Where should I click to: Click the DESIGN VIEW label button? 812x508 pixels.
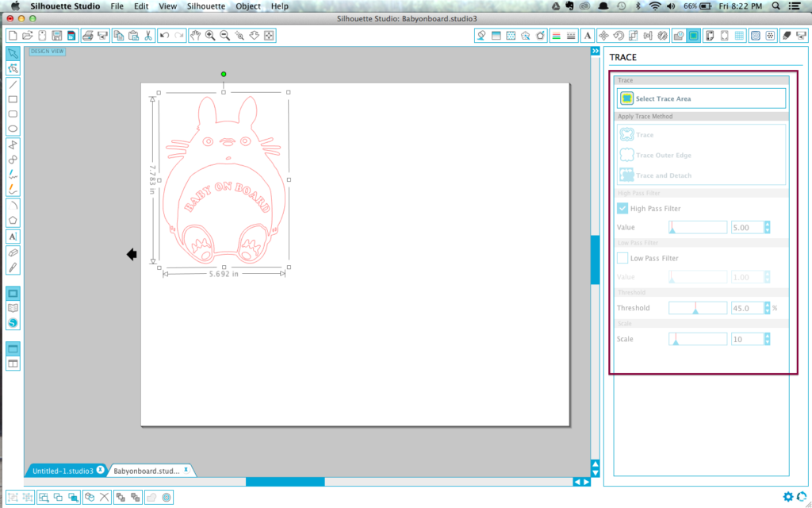click(x=47, y=52)
